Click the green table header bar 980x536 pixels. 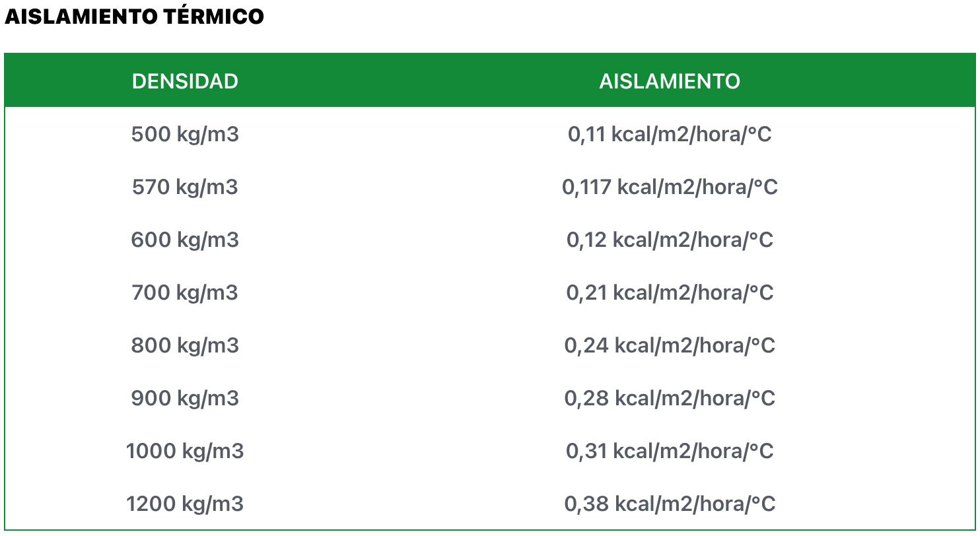tap(490, 81)
